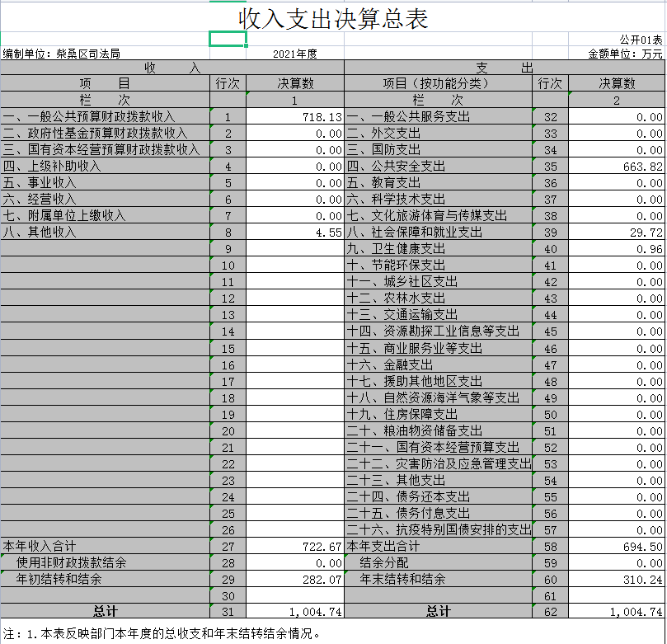This screenshot has height=644, width=667.
Task: Select the 年初结转和结余 label cell
Action: 59,579
